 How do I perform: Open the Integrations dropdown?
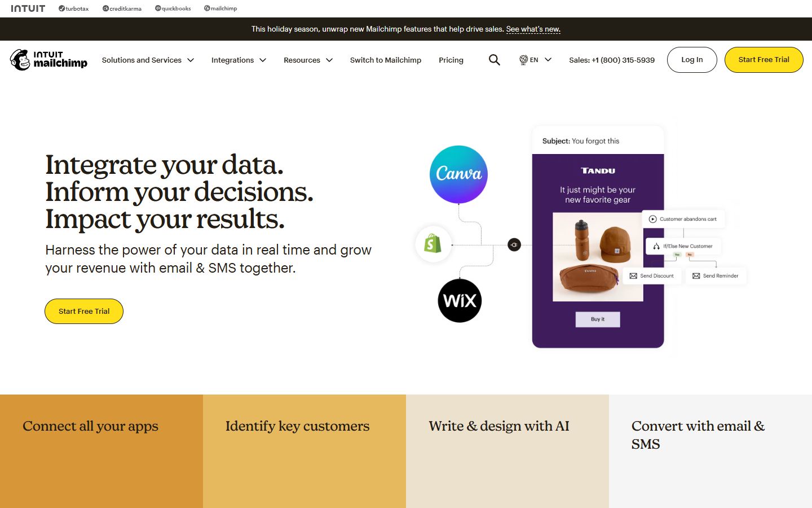(239, 60)
